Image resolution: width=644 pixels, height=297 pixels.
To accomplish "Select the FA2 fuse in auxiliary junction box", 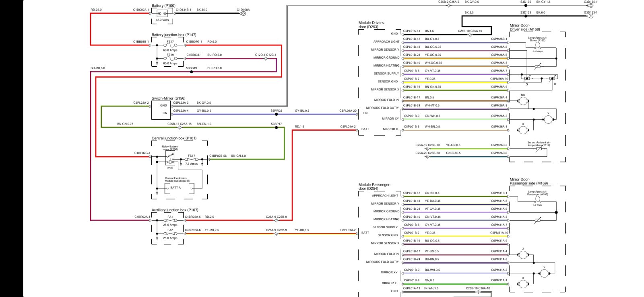I will (170, 234).
